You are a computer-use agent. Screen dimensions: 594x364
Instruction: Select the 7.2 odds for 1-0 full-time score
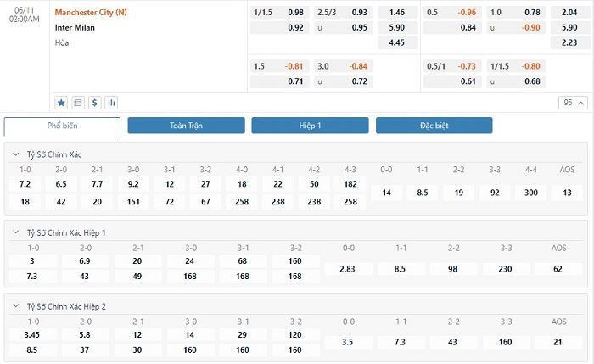(x=25, y=184)
